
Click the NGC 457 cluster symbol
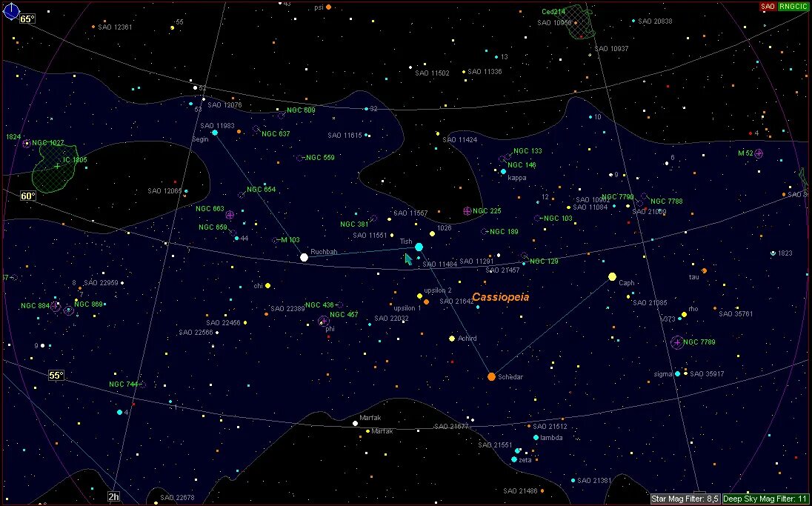323,321
